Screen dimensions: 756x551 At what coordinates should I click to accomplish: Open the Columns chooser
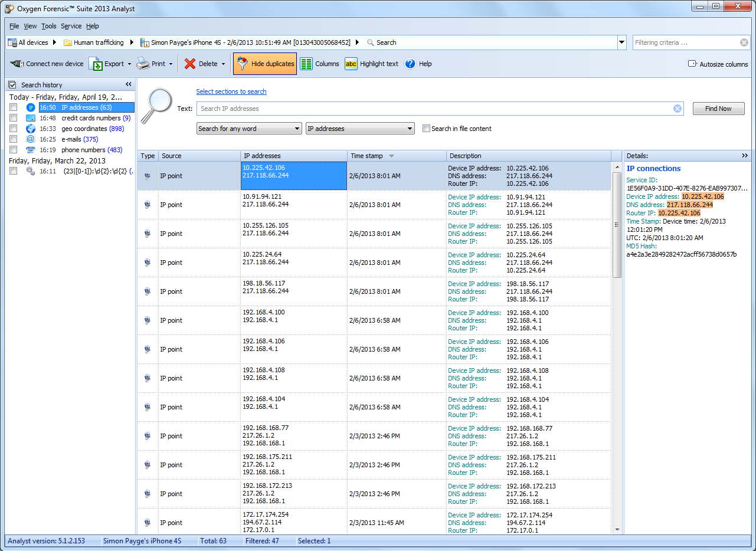(x=319, y=64)
